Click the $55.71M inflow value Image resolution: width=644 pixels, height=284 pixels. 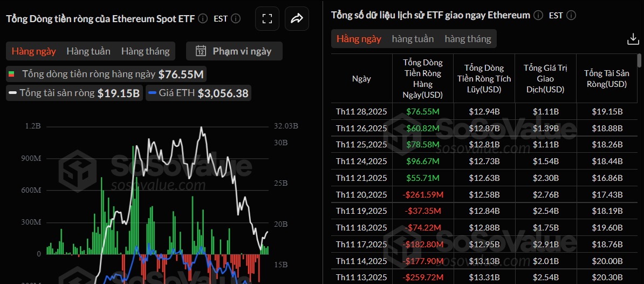click(423, 178)
